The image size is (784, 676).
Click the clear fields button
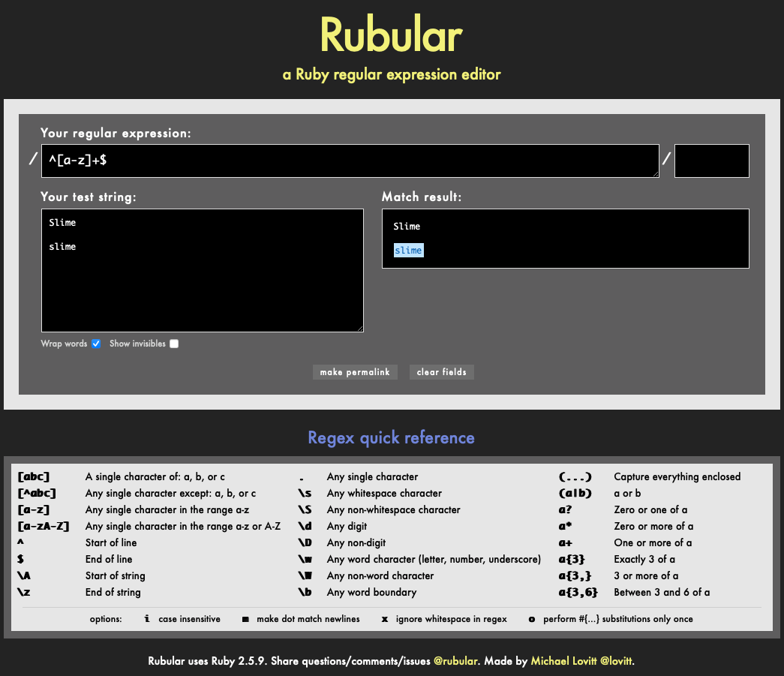coord(441,372)
